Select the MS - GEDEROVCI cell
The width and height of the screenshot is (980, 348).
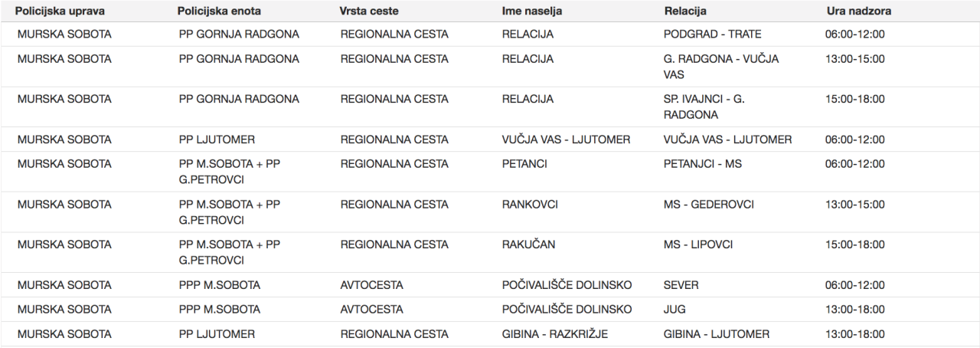click(708, 205)
